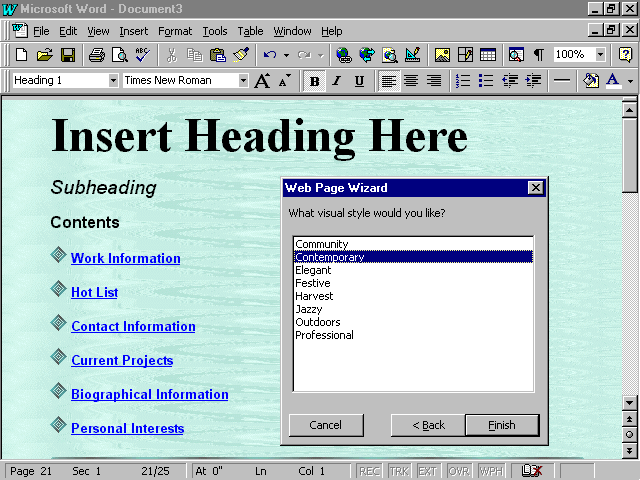Center the text alignment
Image resolution: width=640 pixels, height=480 pixels.
tap(411, 80)
